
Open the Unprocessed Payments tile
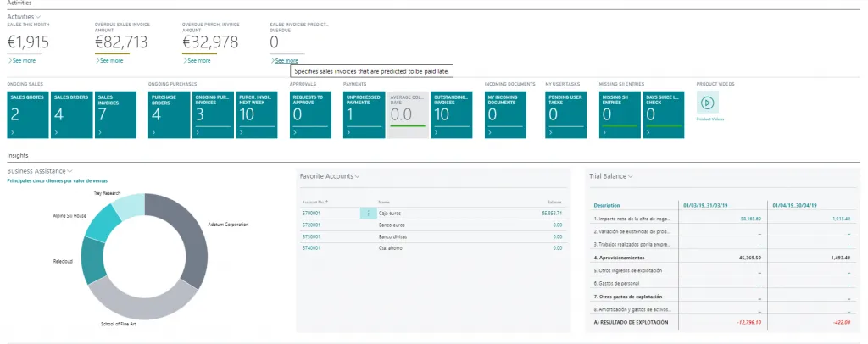click(364, 114)
